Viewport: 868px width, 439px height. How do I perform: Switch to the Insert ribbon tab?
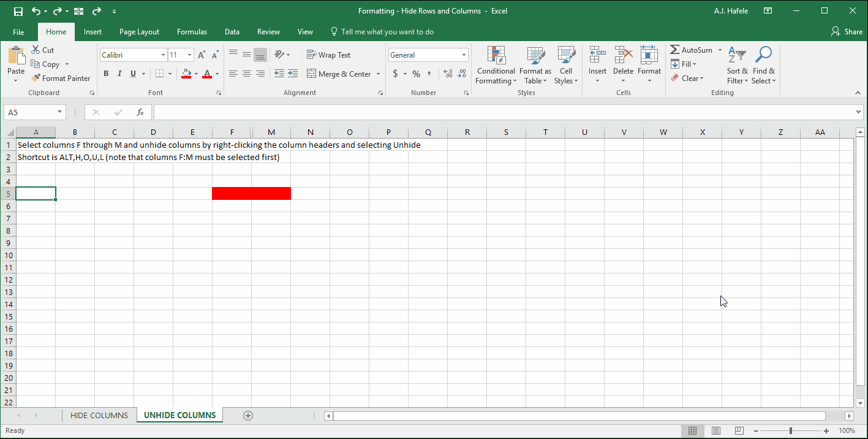click(92, 32)
